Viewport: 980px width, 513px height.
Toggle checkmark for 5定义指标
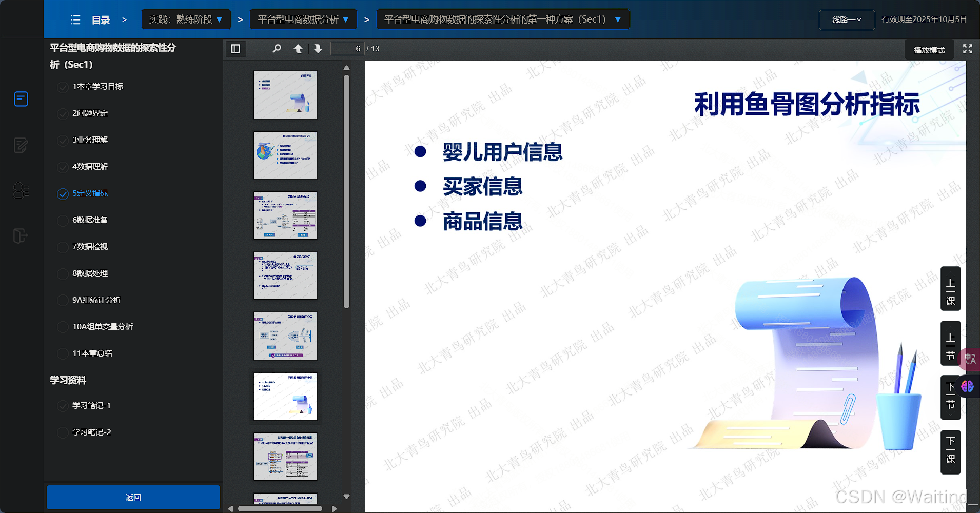(x=63, y=194)
